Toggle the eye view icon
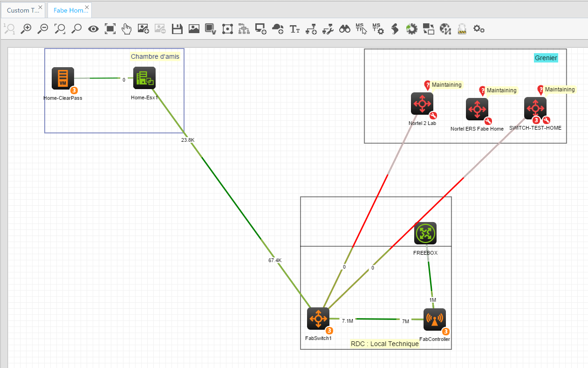 tap(94, 29)
